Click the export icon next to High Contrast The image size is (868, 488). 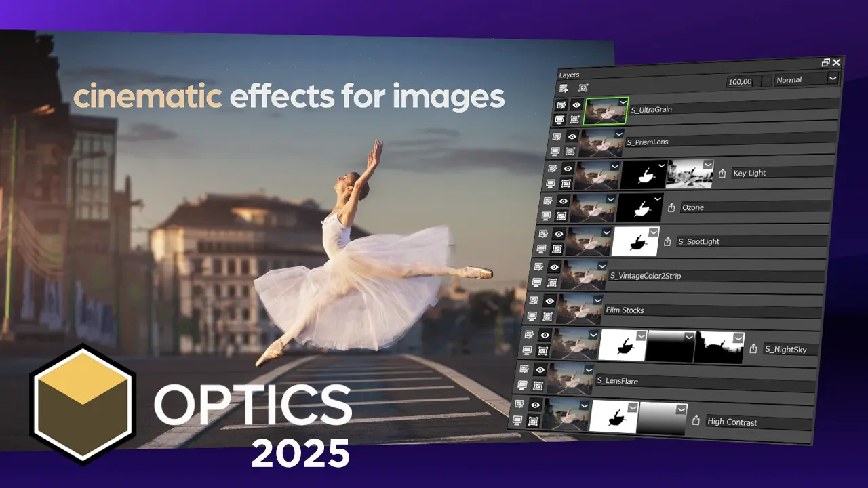pos(696,421)
